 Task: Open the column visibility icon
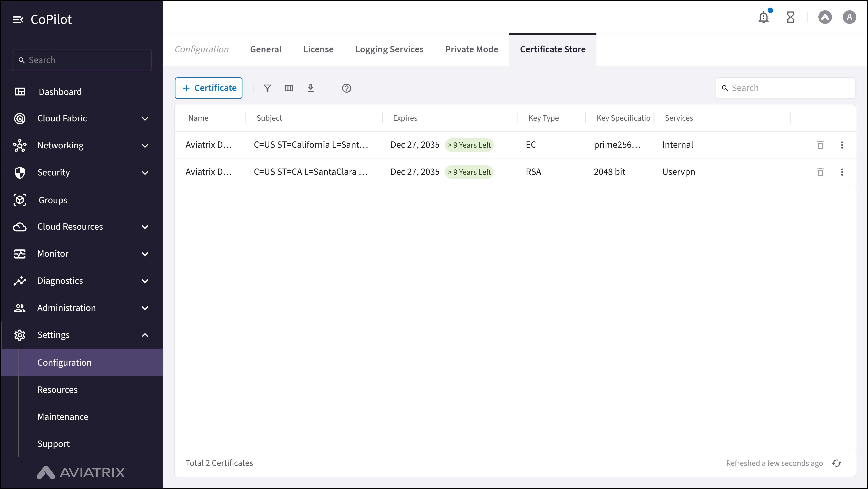pos(289,88)
